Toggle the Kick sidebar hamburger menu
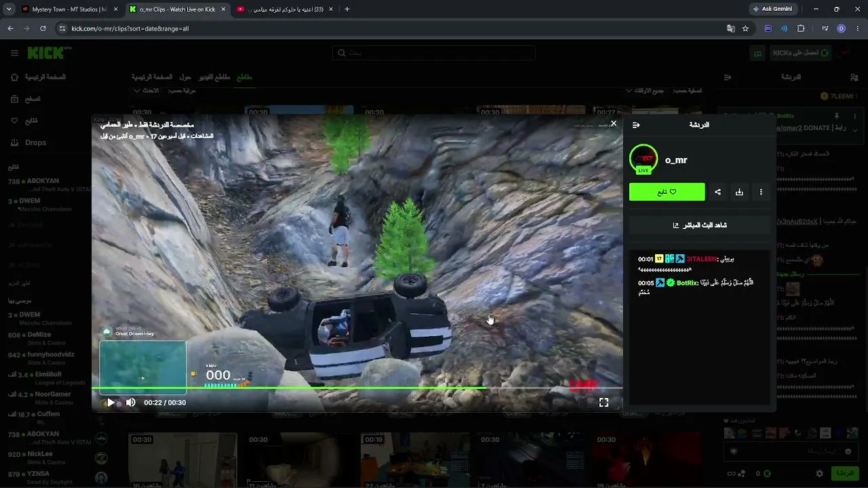The width and height of the screenshot is (868, 488). coord(14,53)
